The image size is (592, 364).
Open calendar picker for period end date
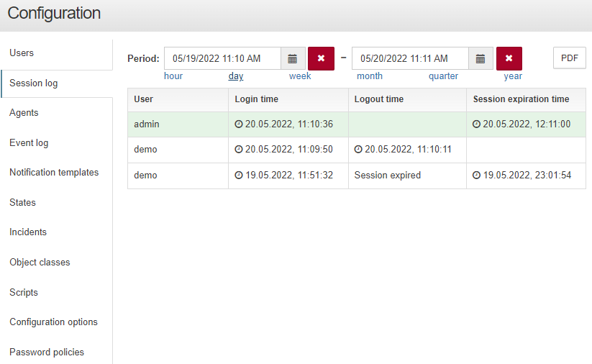[481, 58]
